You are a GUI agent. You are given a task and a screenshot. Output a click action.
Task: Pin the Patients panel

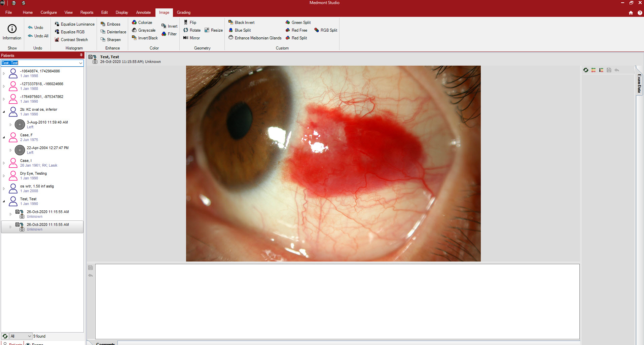pyautogui.click(x=81, y=55)
